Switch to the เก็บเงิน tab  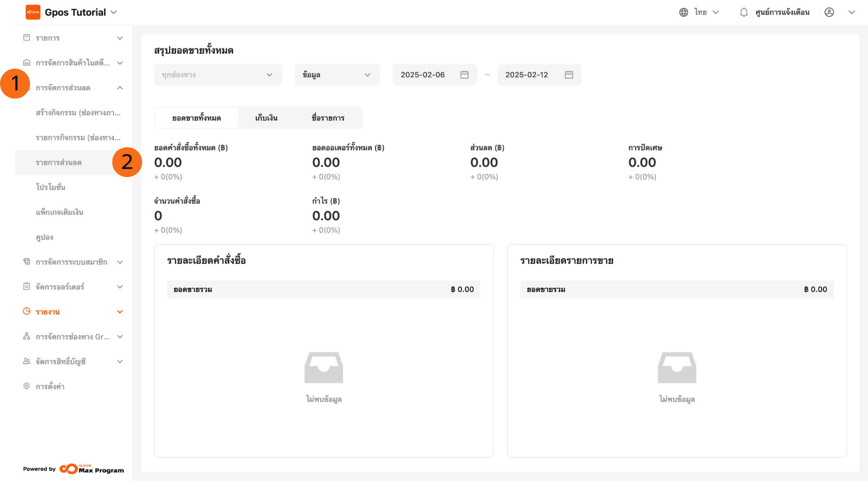(x=266, y=118)
